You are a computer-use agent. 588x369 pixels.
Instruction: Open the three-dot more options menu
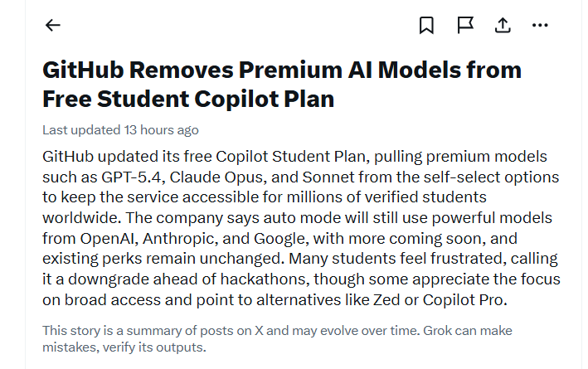tap(540, 25)
